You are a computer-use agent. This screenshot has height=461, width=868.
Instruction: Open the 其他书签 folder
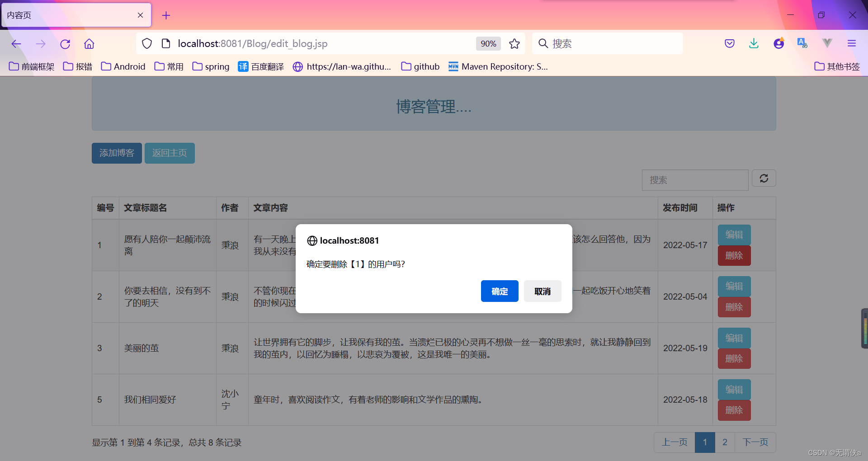pyautogui.click(x=837, y=66)
